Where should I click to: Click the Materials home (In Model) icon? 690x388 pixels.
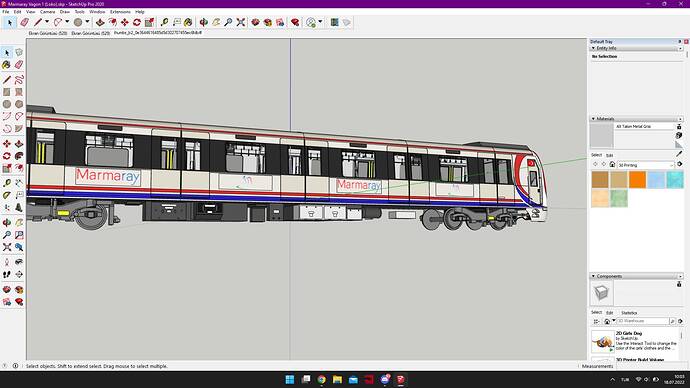coord(612,165)
